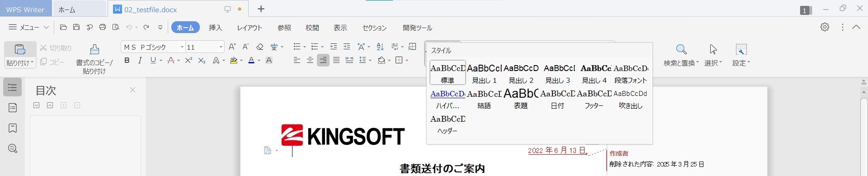Toggle strikethrough formatting

point(171,60)
